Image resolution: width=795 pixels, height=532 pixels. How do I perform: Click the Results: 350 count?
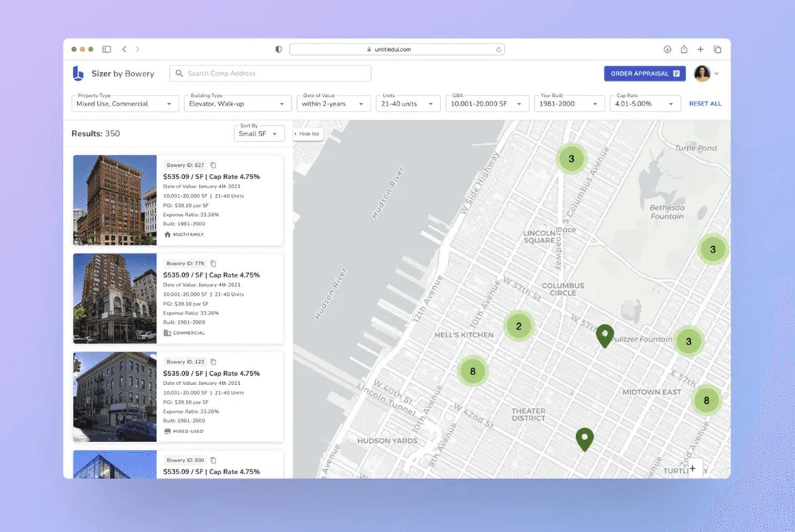[x=96, y=134]
